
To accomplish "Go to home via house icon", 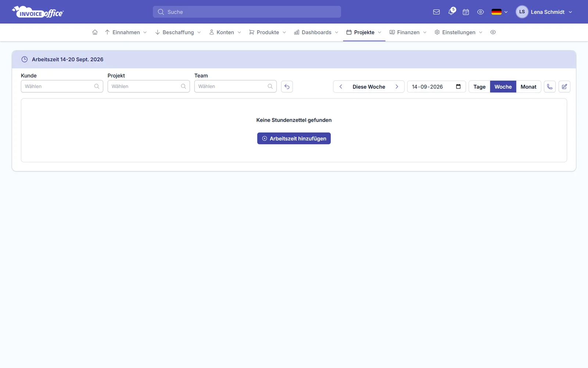I will 95,32.
